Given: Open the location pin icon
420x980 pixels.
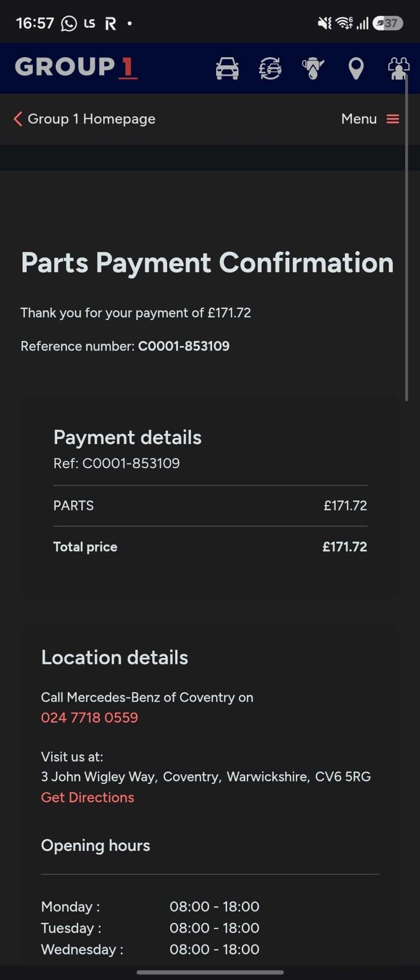Looking at the screenshot, I should click(356, 68).
